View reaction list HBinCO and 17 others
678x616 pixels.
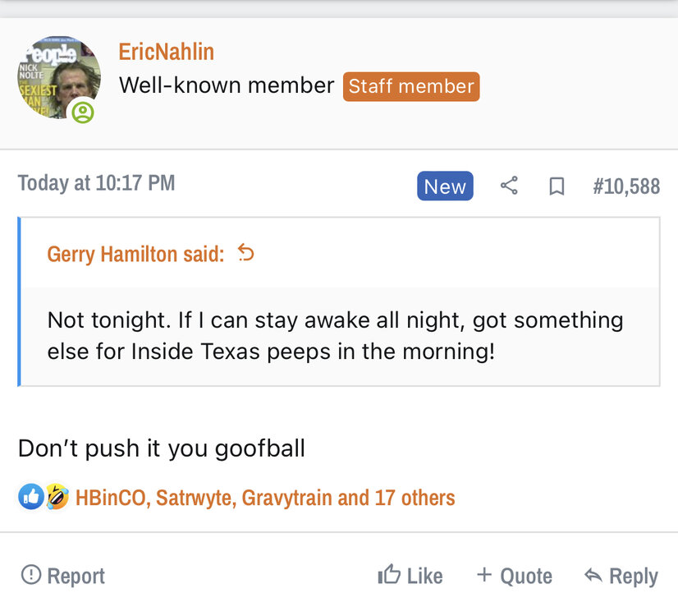pos(264,497)
